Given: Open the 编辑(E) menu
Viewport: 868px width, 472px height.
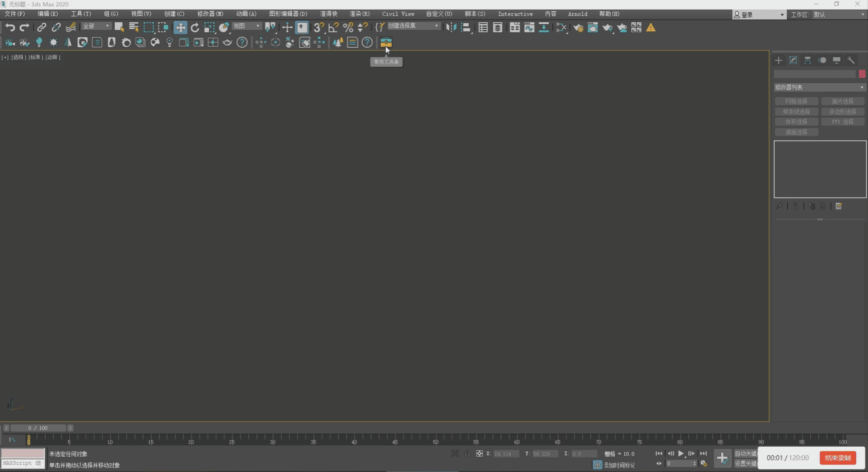Looking at the screenshot, I should tap(48, 14).
